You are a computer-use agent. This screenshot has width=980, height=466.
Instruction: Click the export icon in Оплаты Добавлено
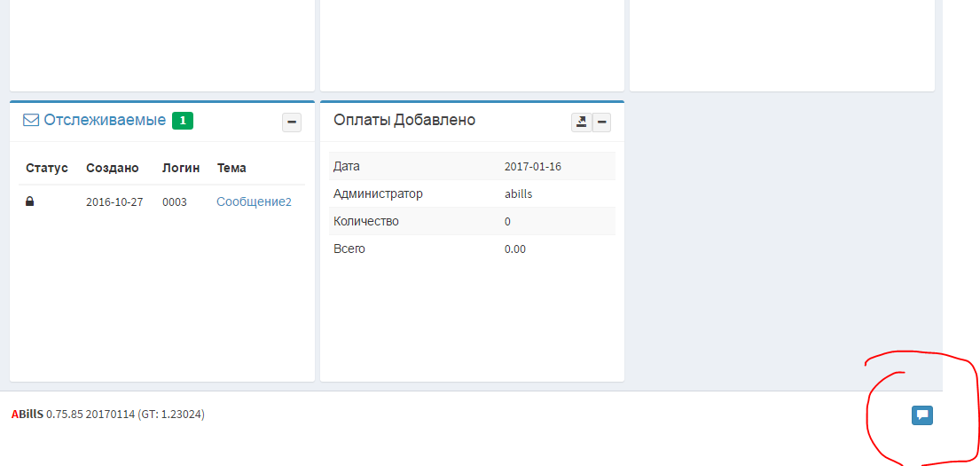(x=581, y=122)
